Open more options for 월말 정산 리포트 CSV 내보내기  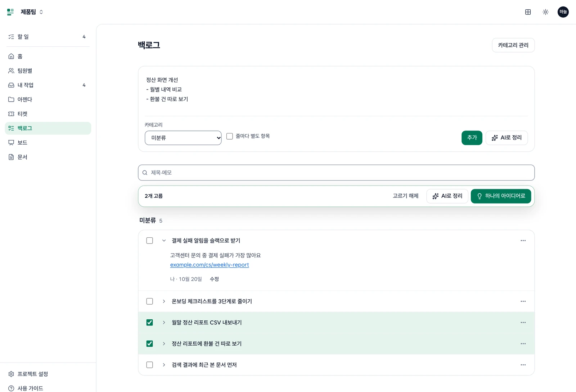coord(523,323)
